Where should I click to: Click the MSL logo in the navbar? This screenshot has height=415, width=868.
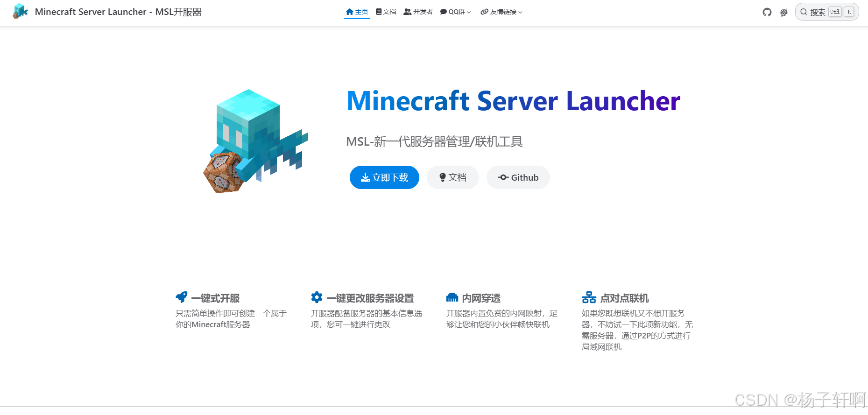coord(21,12)
